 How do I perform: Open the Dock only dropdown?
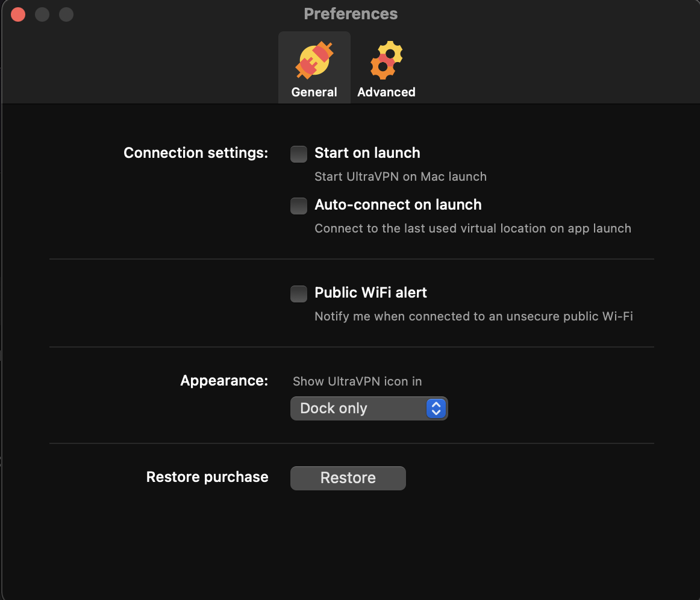tap(369, 408)
